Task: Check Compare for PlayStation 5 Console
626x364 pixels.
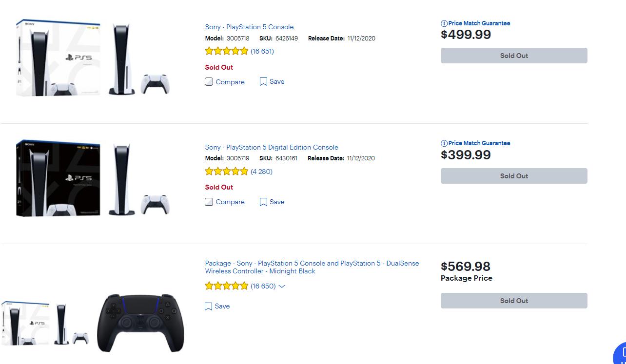Action: click(x=209, y=82)
